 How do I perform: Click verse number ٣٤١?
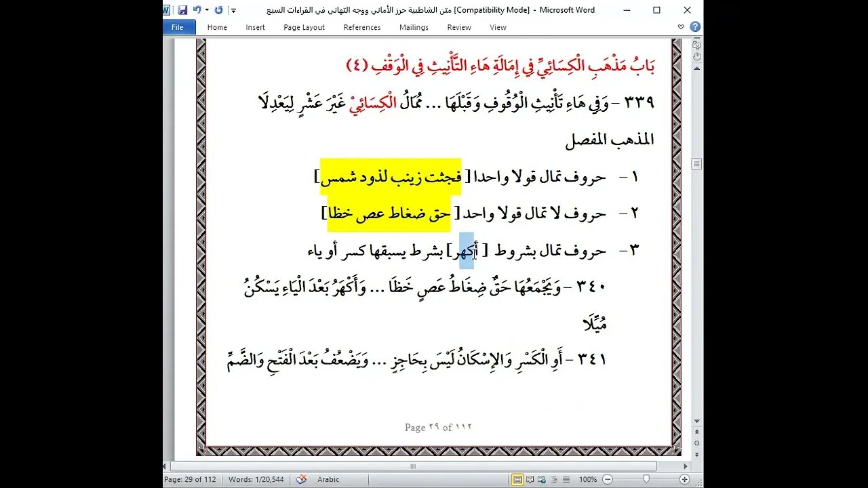[x=591, y=359]
